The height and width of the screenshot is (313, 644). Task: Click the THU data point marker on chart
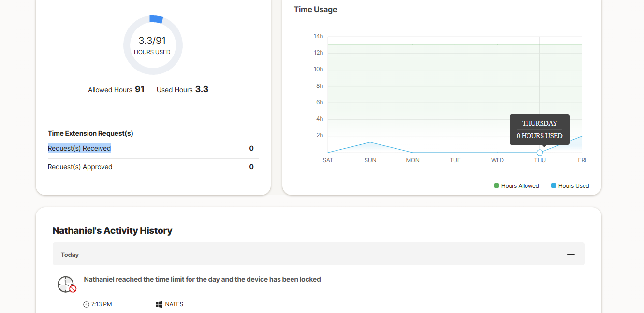540,153
